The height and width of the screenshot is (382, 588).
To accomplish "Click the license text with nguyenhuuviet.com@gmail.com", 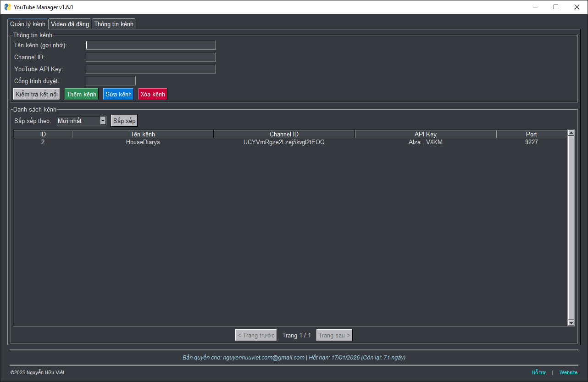I will tap(294, 357).
